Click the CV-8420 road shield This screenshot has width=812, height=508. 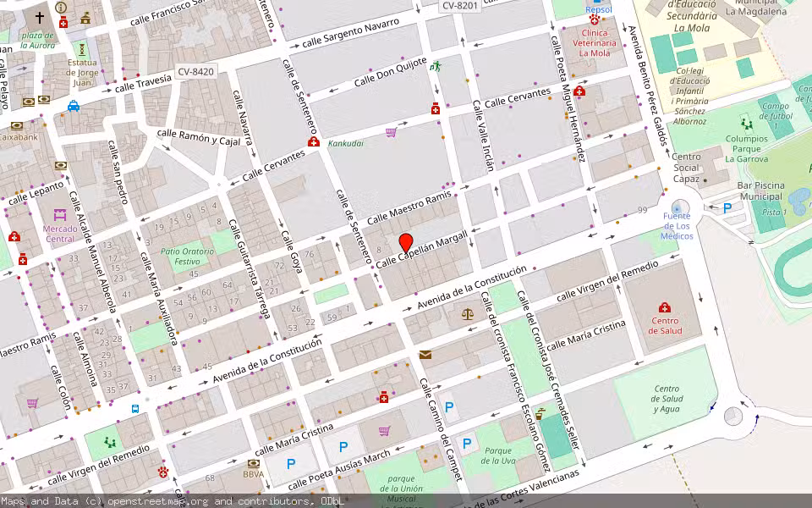click(x=195, y=71)
